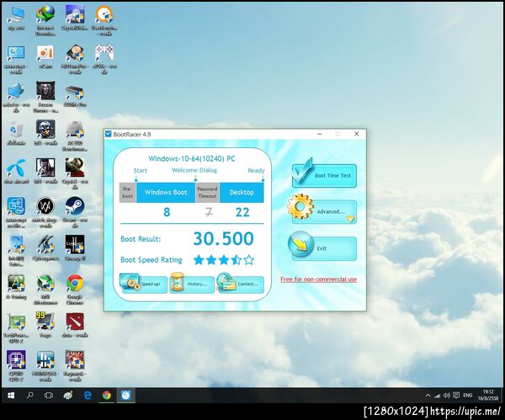Open the Fraps 99 desktop shortcut

click(x=45, y=325)
